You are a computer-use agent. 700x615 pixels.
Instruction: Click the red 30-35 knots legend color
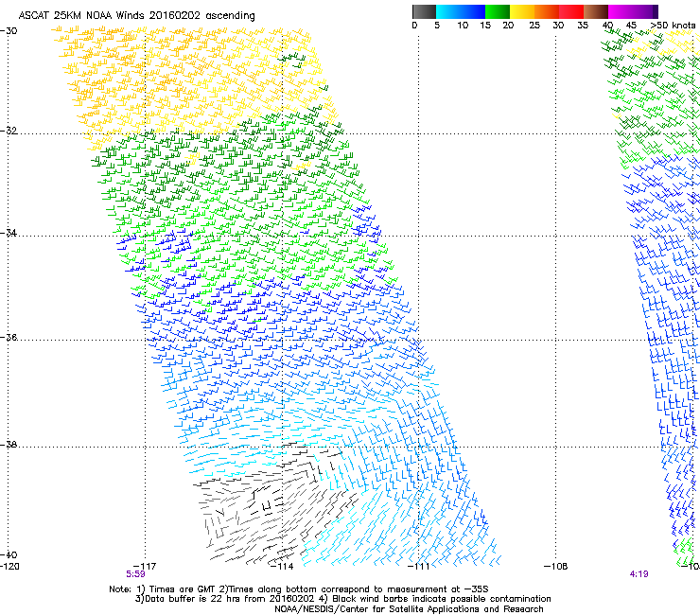click(571, 11)
